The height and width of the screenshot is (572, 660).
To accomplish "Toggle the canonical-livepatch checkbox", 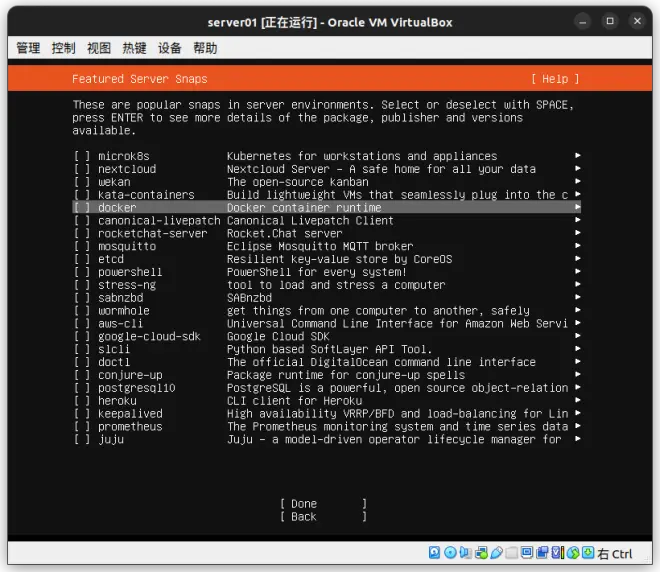I will 82,221.
